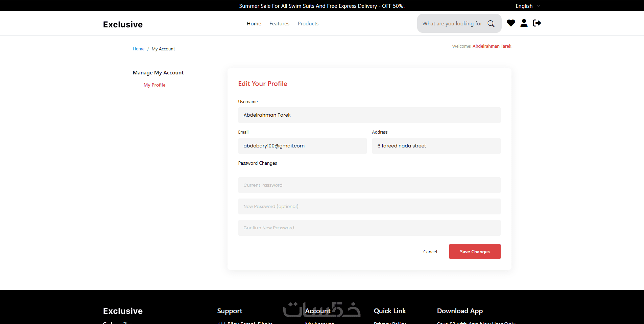Click the footer Exclusive heading
The image size is (644, 324).
[123, 311]
